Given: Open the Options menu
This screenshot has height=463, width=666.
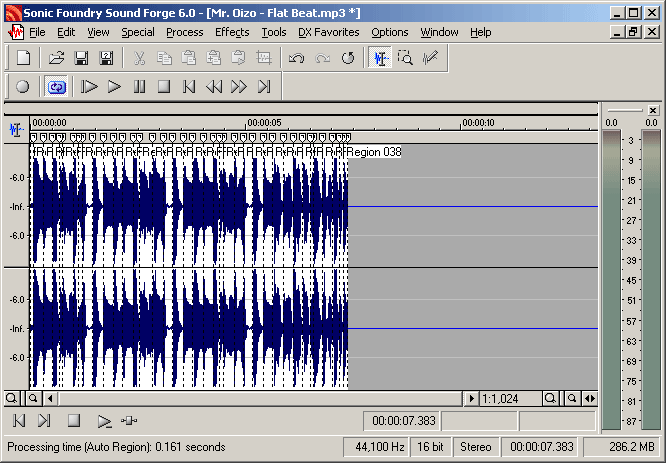Looking at the screenshot, I should tap(389, 32).
